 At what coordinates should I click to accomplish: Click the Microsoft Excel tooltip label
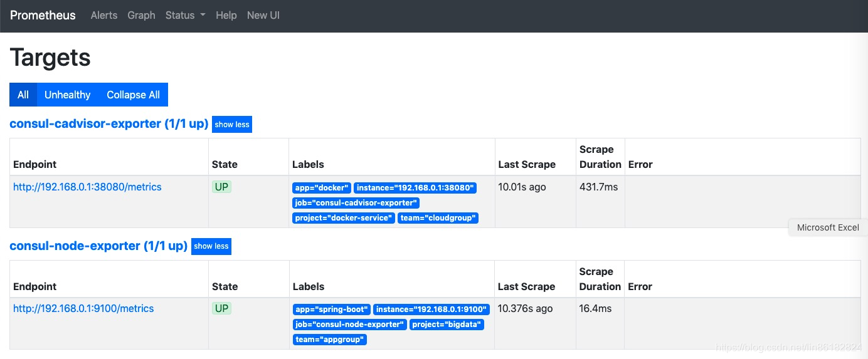[x=828, y=227]
